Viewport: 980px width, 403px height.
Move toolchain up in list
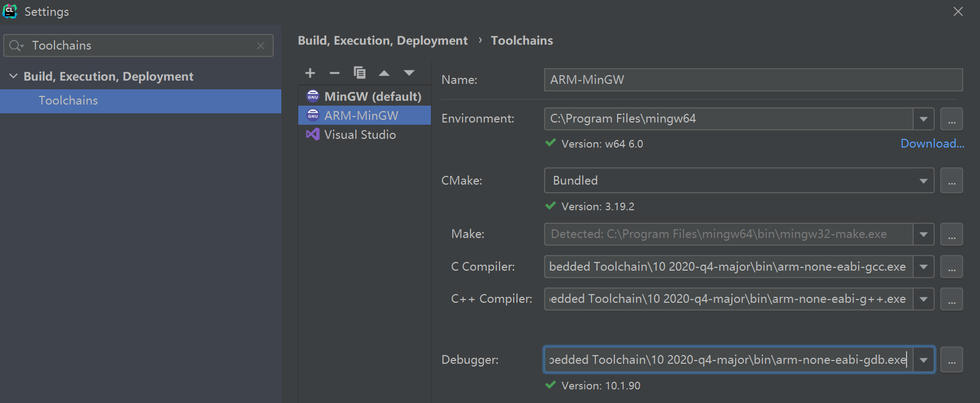384,73
